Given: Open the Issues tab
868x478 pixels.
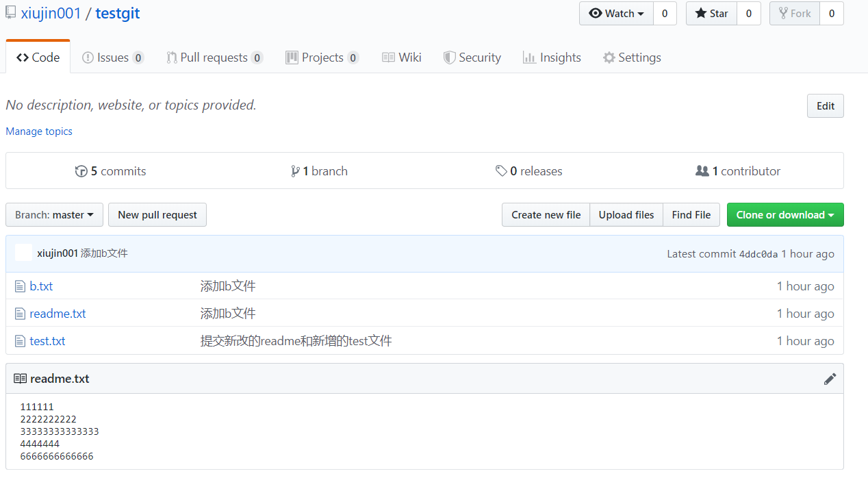Looking at the screenshot, I should click(x=113, y=58).
